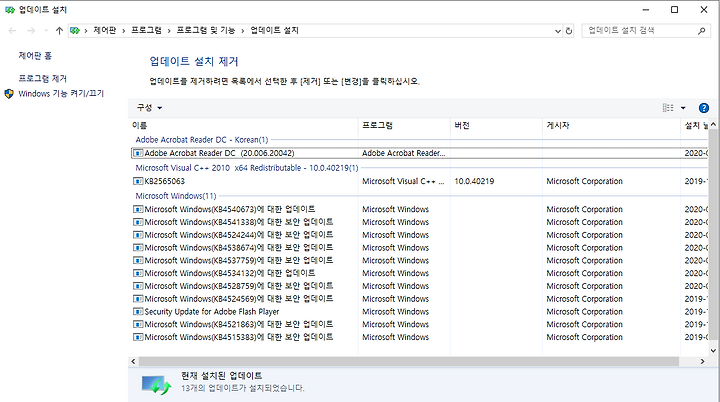Expand the address bar history dropdown
The height and width of the screenshot is (402, 720).
coord(557,31)
